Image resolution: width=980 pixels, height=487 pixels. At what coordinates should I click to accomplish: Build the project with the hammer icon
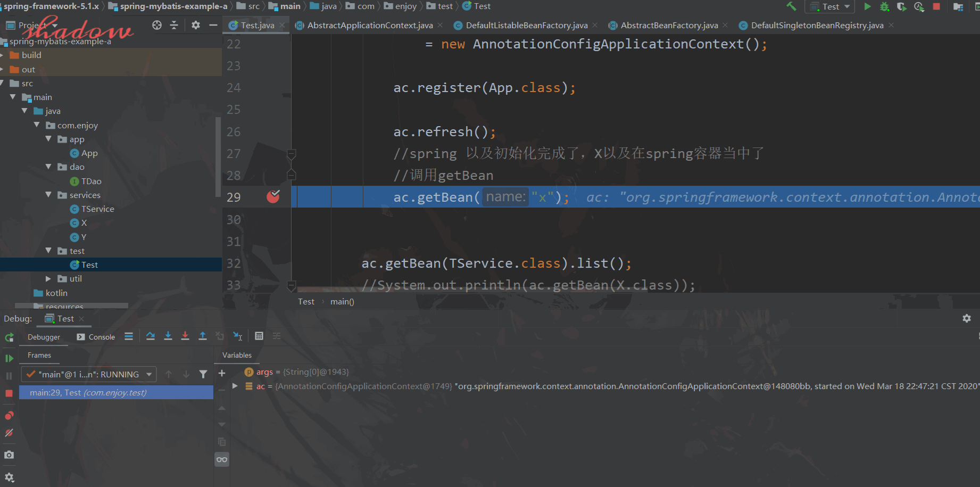coord(791,6)
